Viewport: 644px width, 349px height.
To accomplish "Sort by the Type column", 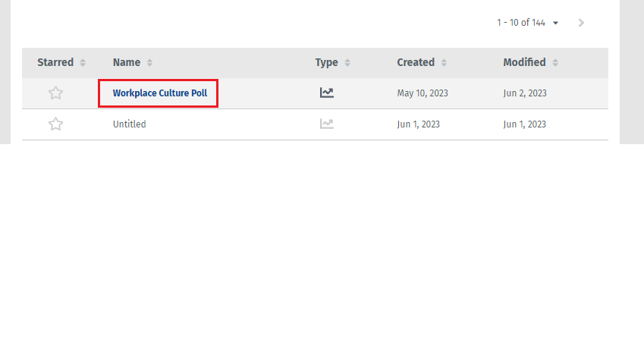I will pyautogui.click(x=347, y=62).
